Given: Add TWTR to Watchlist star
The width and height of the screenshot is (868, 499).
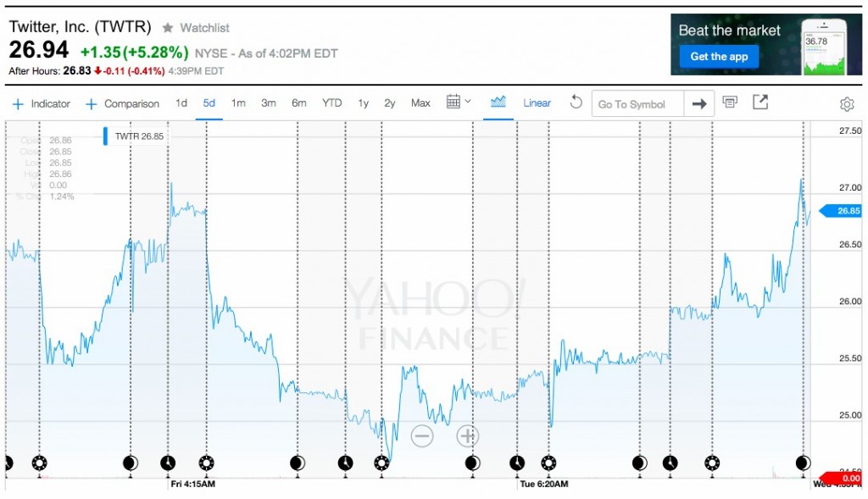Looking at the screenshot, I should click(x=168, y=28).
